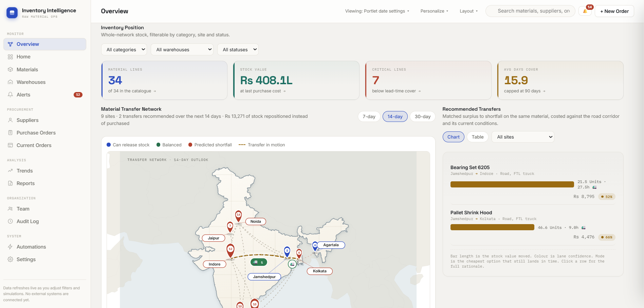Image resolution: width=644 pixels, height=308 pixels.
Task: Click the Jamshedpur label on the map
Action: pos(264,277)
